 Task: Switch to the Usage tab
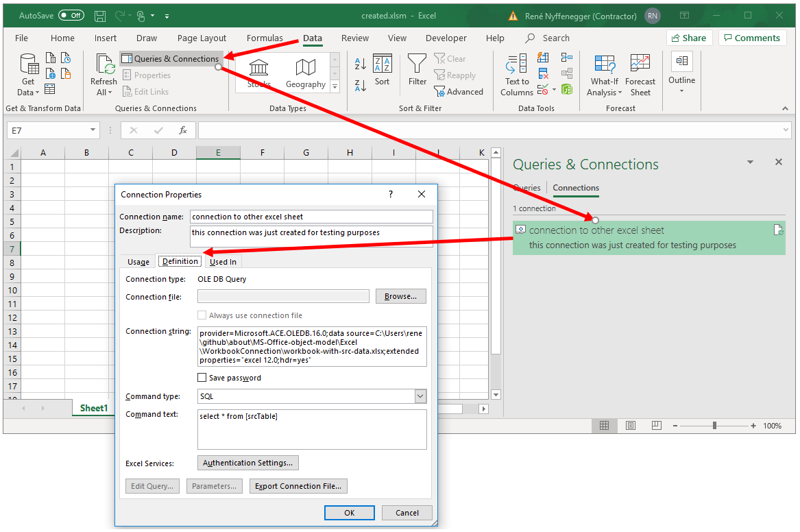click(x=138, y=262)
